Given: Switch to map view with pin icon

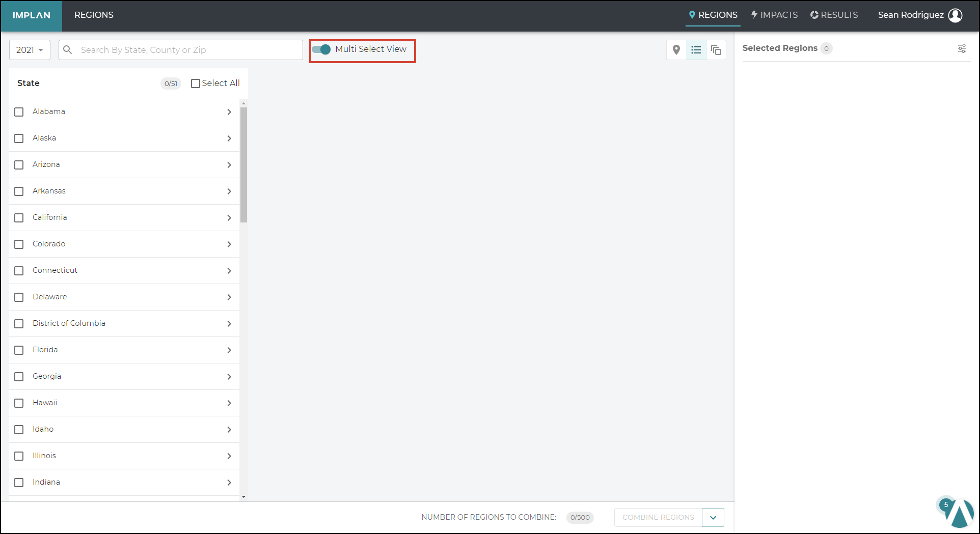Looking at the screenshot, I should click(x=676, y=50).
